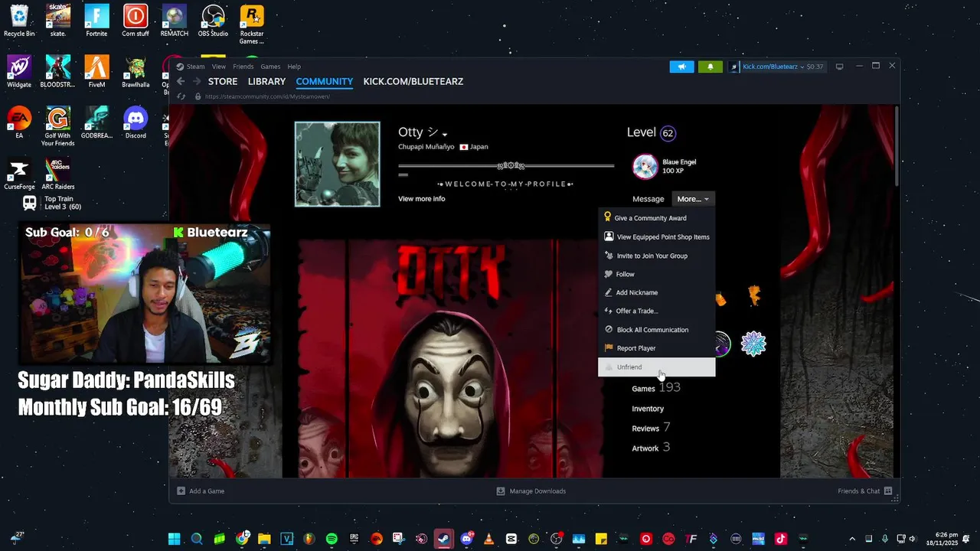Open the Games menu in Steam

pos(270,67)
